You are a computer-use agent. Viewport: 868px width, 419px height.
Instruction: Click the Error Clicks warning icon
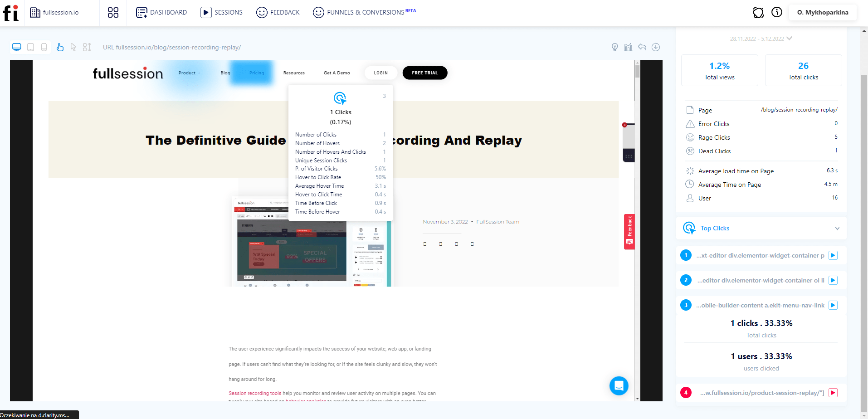click(x=690, y=124)
